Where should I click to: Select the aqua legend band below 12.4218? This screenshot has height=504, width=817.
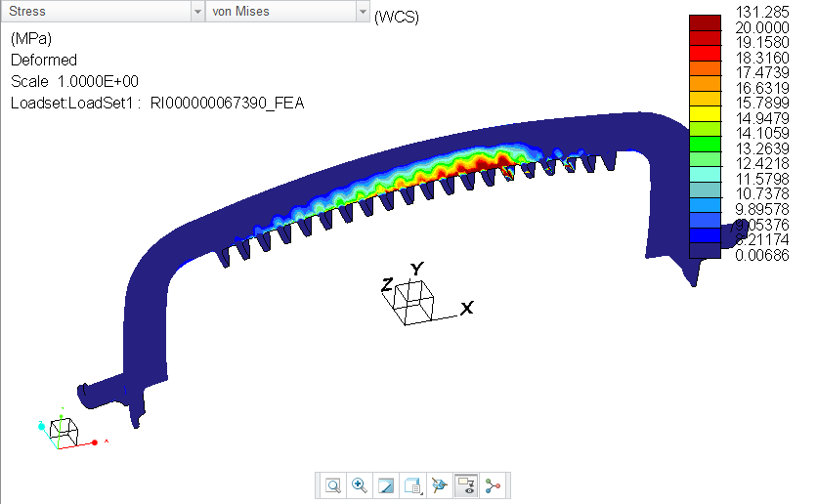click(705, 175)
